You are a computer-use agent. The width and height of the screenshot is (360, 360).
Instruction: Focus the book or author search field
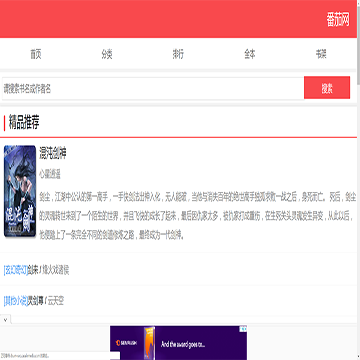pyautogui.click(x=153, y=89)
